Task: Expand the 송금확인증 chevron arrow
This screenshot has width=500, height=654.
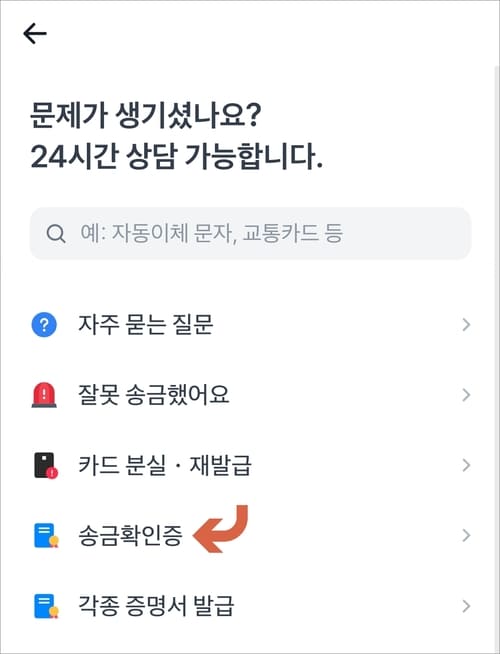Action: pos(466,536)
